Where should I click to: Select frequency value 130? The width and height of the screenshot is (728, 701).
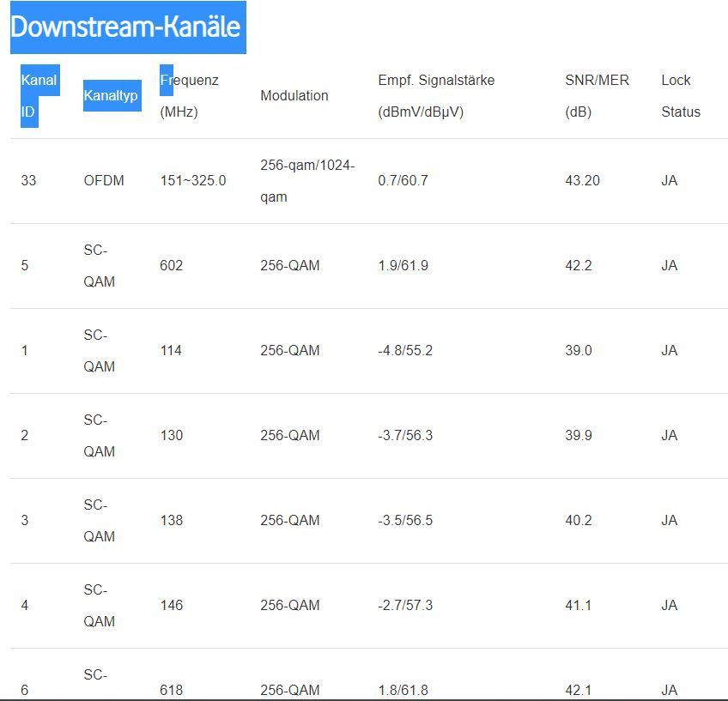click(172, 435)
